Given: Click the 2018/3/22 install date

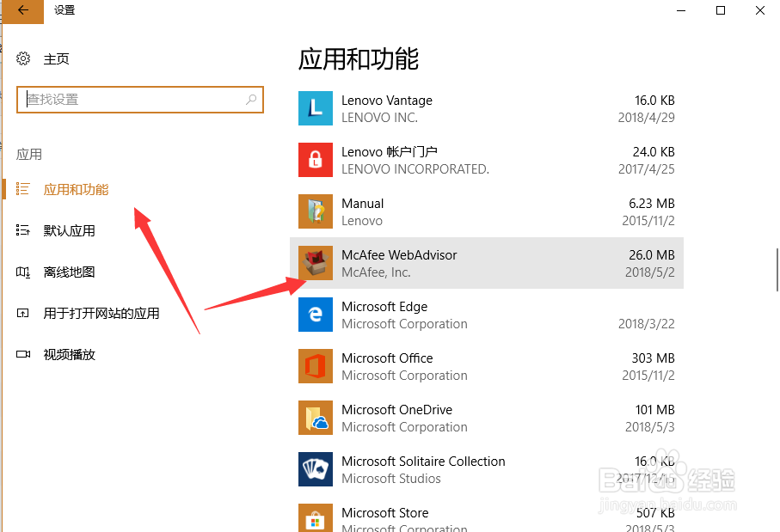Looking at the screenshot, I should pos(646,324).
